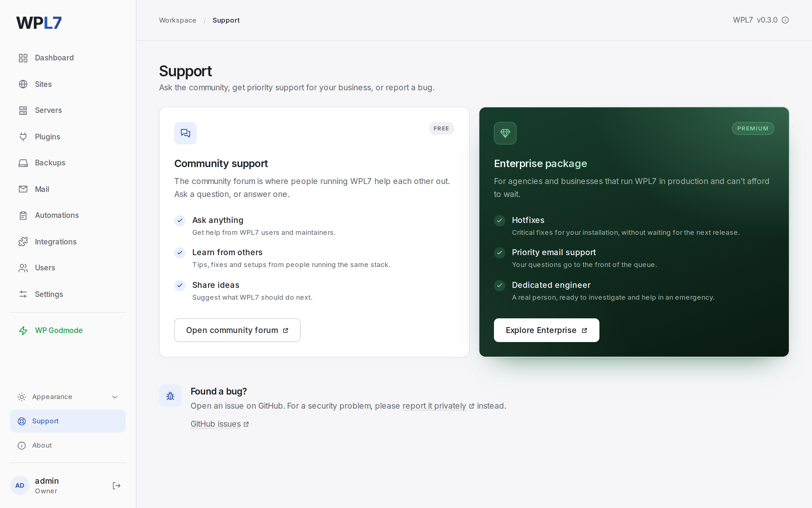Viewport: 812px width, 508px height.
Task: Click the Integrations puzzle icon
Action: coord(23,242)
